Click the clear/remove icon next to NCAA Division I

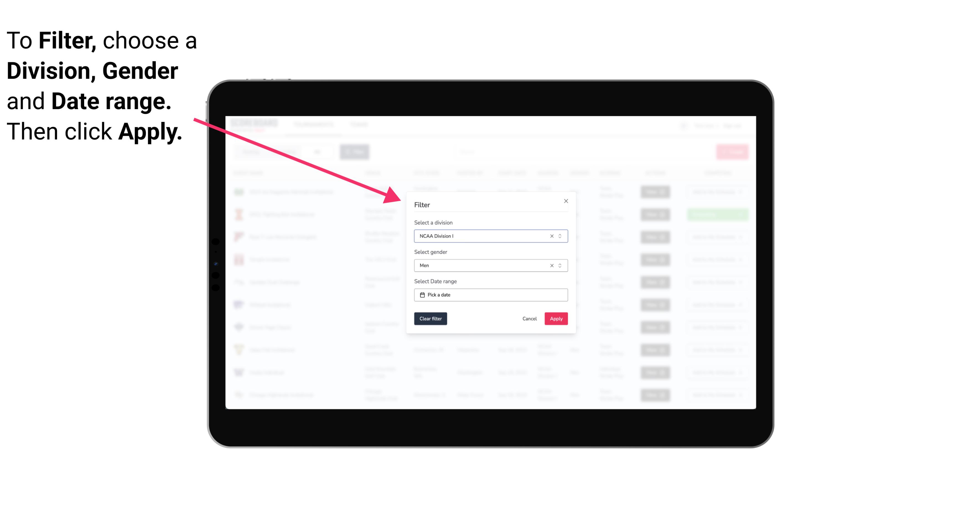pyautogui.click(x=551, y=236)
